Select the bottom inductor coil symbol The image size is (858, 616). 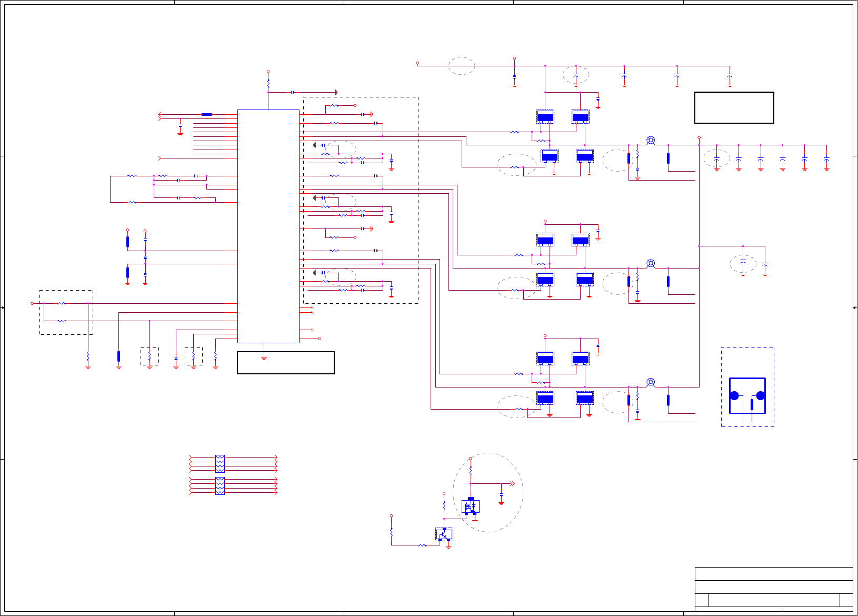pyautogui.click(x=651, y=382)
